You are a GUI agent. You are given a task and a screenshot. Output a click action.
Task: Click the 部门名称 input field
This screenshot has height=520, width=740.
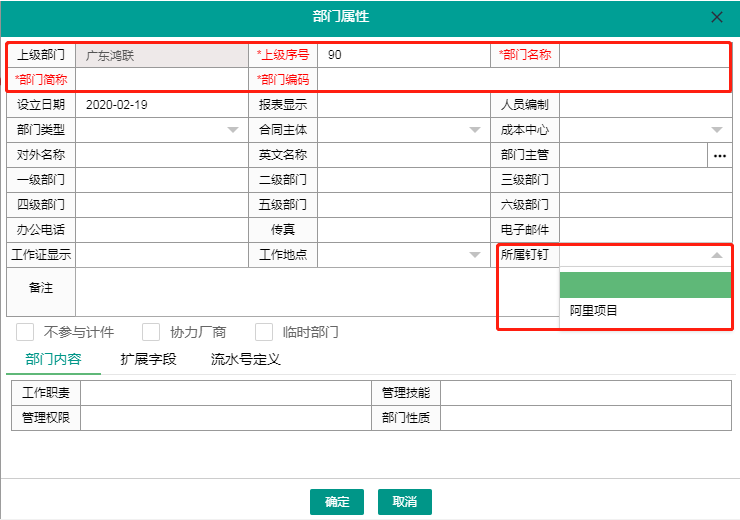(644, 55)
